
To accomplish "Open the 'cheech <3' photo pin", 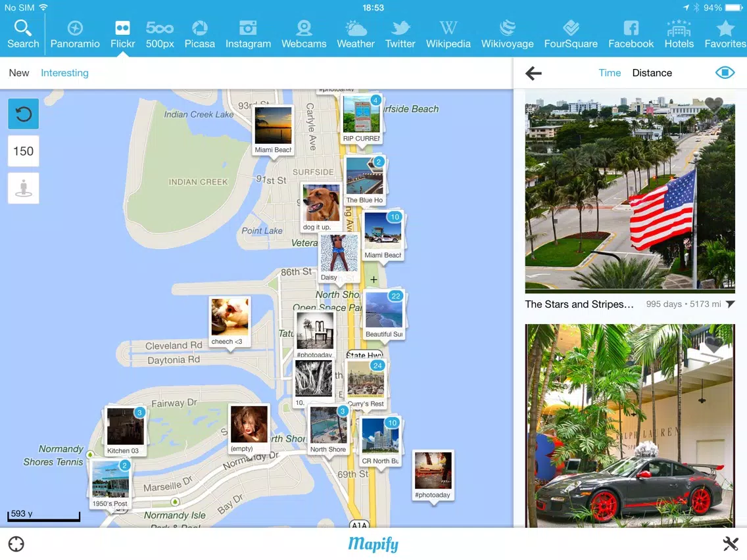I will [230, 321].
